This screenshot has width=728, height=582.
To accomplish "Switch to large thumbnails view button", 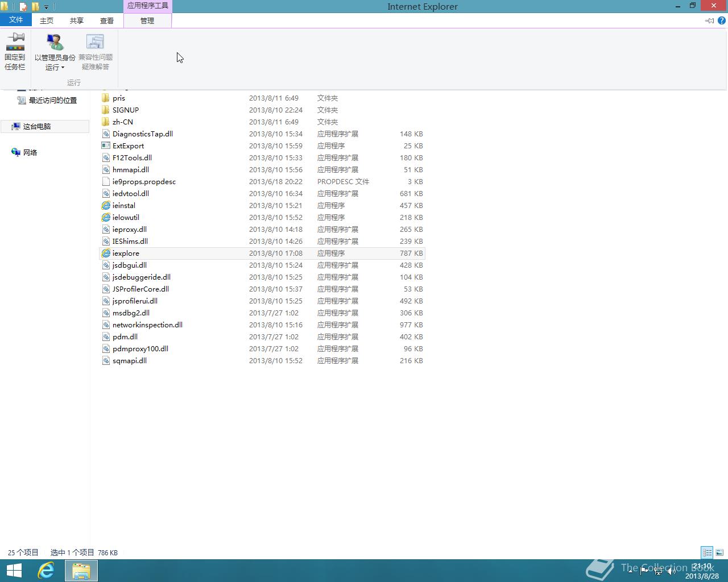I will pos(719,552).
